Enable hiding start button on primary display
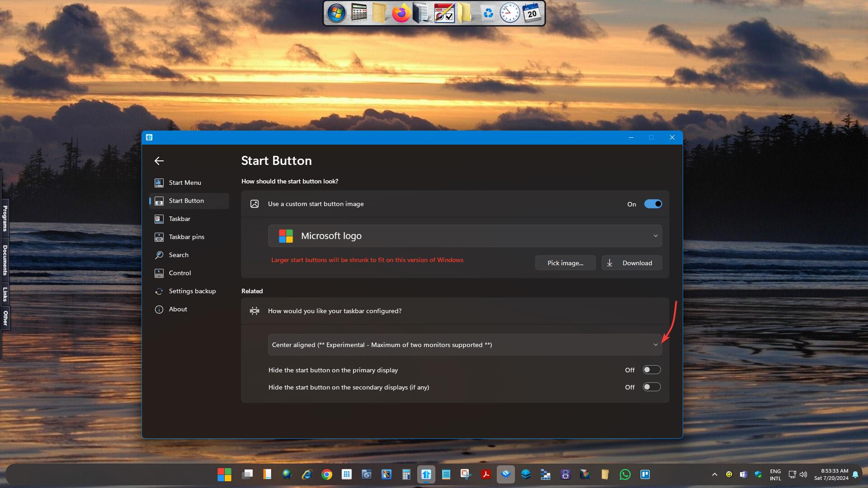Image resolution: width=868 pixels, height=488 pixels. [x=651, y=370]
